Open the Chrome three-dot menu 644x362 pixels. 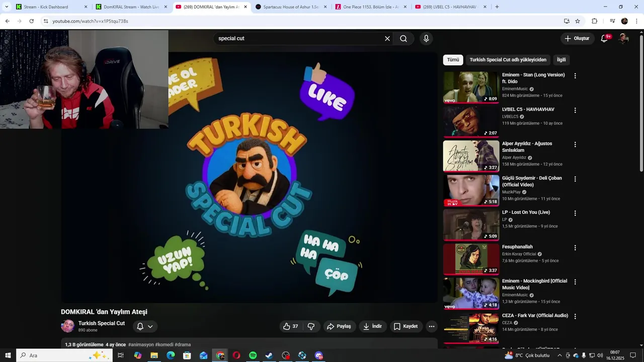pos(636,21)
